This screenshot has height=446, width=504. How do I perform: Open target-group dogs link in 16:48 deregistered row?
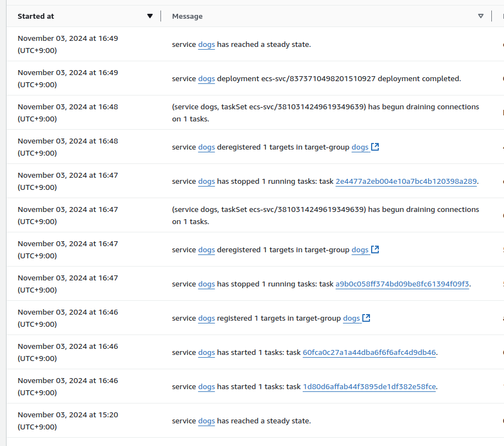point(360,147)
